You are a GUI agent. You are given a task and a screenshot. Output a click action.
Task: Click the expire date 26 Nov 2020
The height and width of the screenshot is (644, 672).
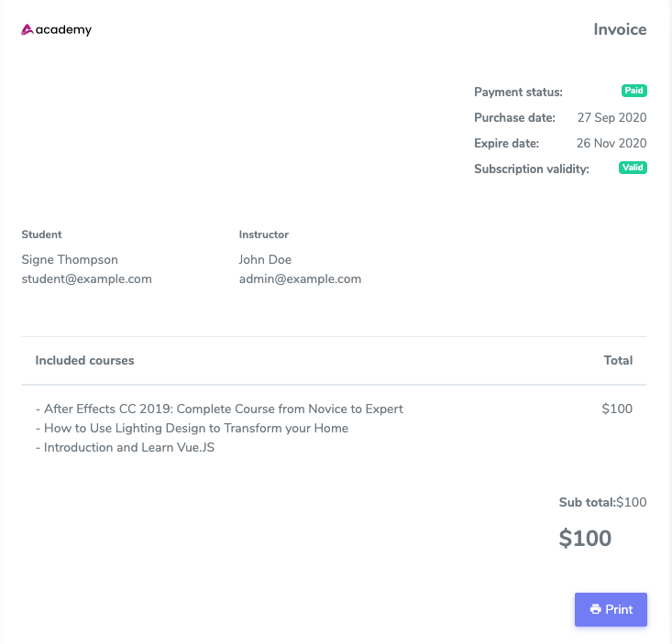coord(611,144)
